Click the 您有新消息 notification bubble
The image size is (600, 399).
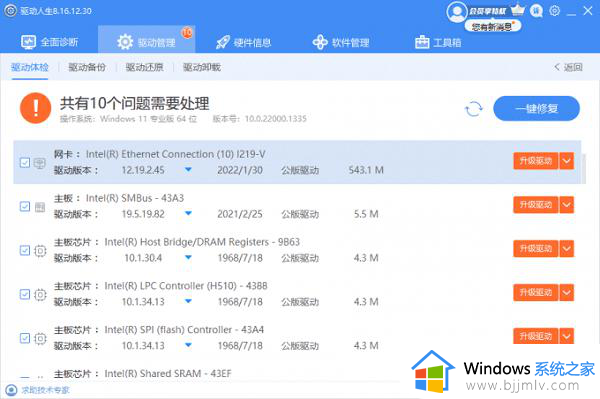[x=493, y=26]
